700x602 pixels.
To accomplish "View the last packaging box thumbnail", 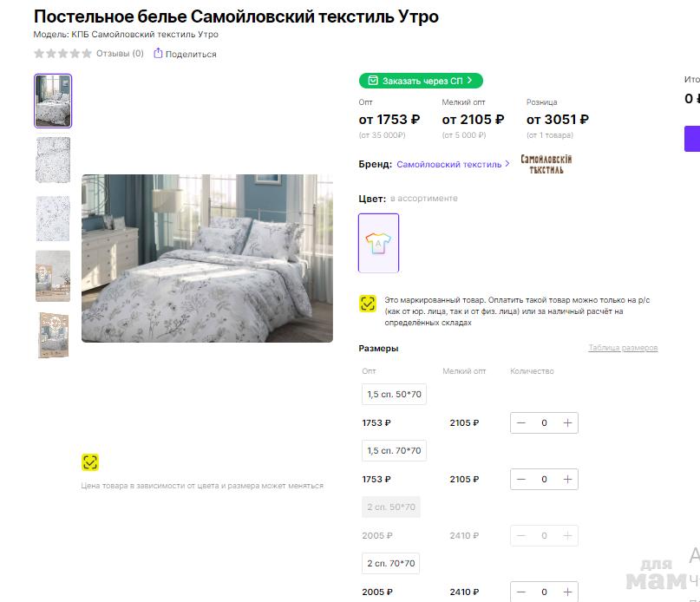I will 53,336.
